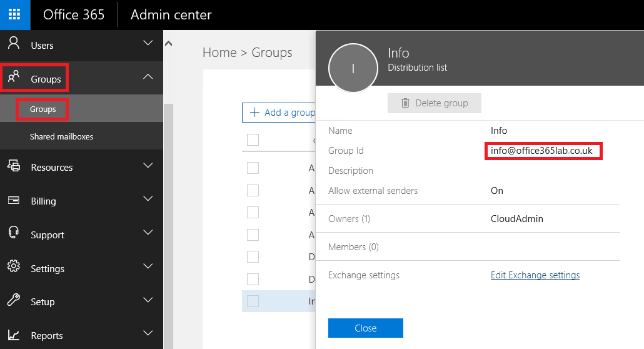Expand the Billing menu chevron
The width and height of the screenshot is (644, 349).
tap(148, 198)
